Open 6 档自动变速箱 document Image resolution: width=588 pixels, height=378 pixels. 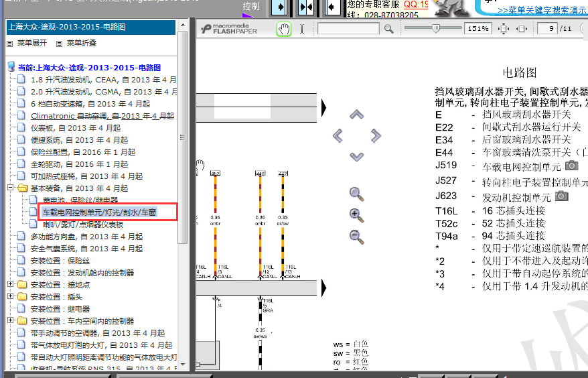pyautogui.click(x=90, y=104)
